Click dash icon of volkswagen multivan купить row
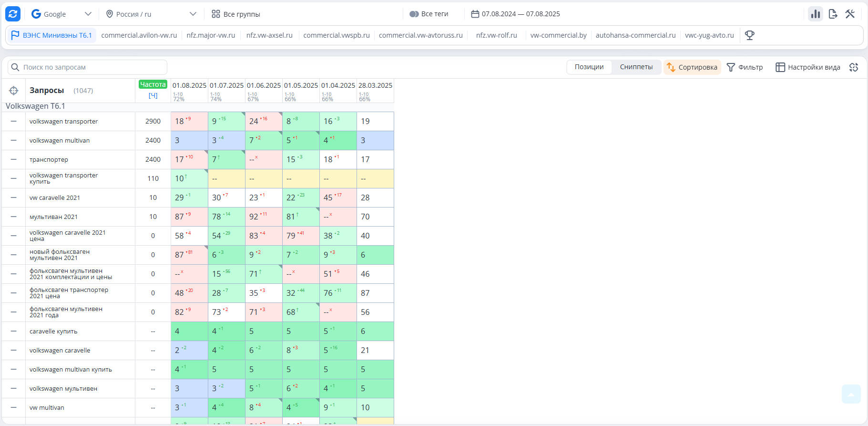 tap(14, 369)
